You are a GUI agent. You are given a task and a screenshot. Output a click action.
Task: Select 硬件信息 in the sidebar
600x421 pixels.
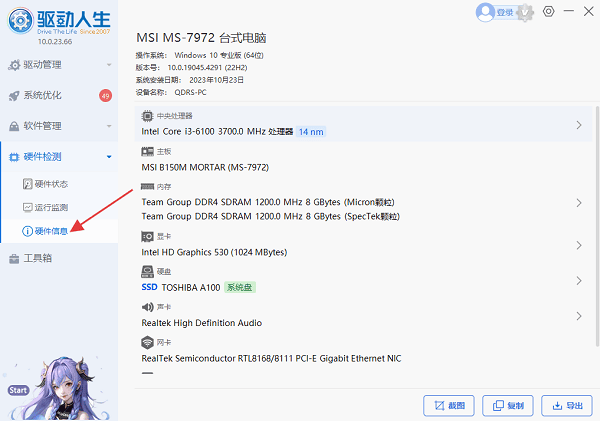[x=50, y=231]
